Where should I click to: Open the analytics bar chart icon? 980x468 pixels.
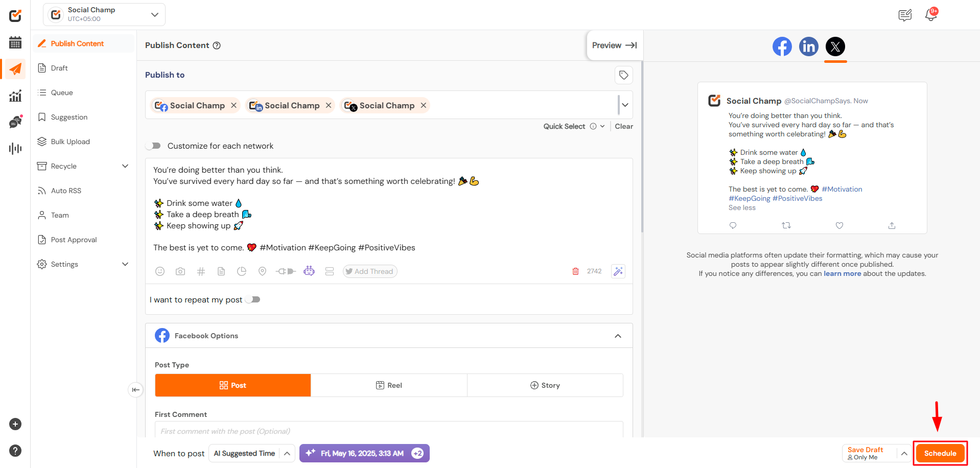[x=15, y=96]
